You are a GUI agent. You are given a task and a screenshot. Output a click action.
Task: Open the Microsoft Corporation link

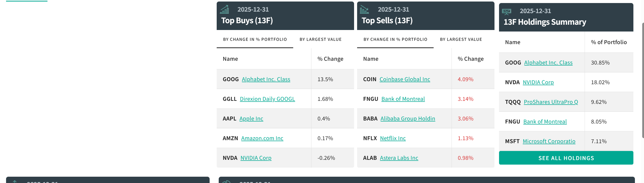549,141
